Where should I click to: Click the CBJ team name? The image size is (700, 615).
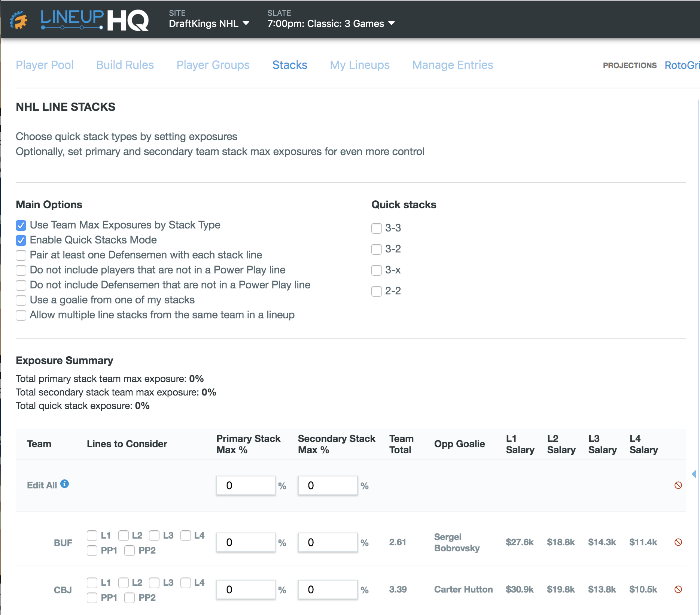tap(63, 590)
